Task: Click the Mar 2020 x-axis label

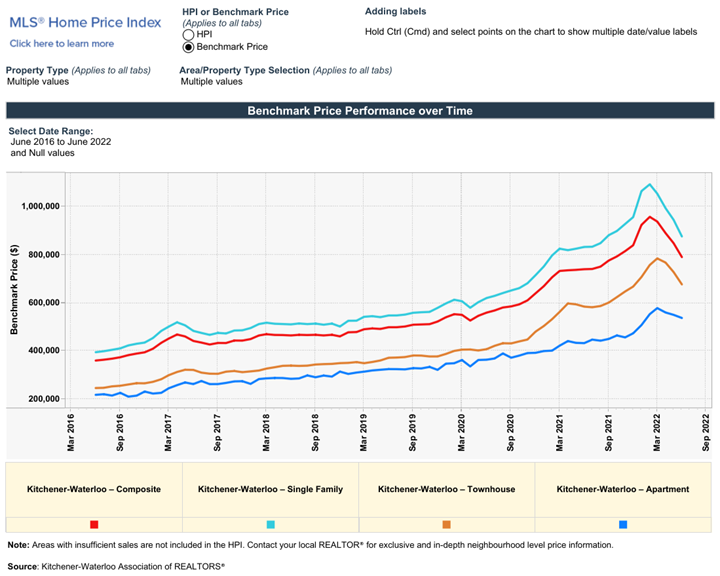Action: click(461, 433)
